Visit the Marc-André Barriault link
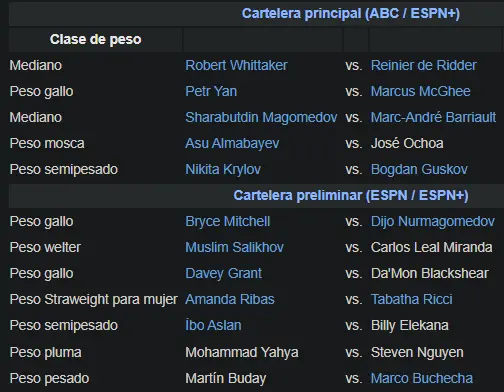Image resolution: width=504 pixels, height=392 pixels. (x=433, y=117)
